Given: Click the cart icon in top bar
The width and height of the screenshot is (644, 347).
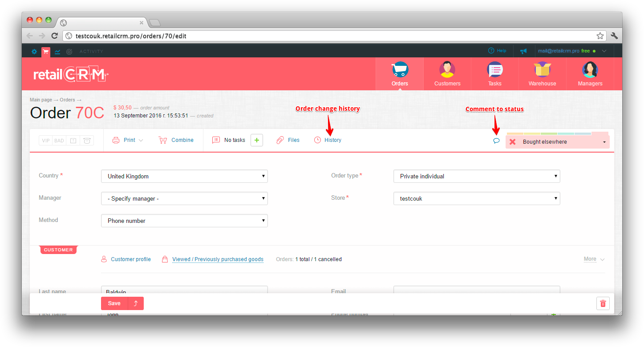Looking at the screenshot, I should [x=46, y=52].
